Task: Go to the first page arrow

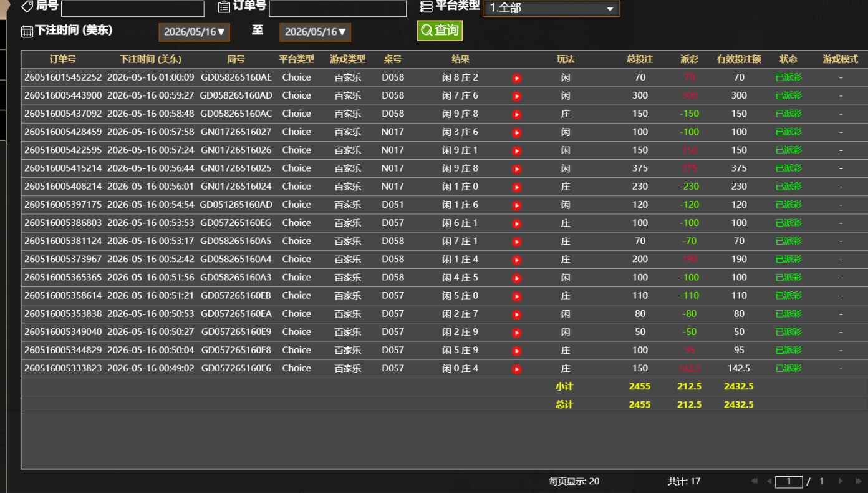Action: point(755,481)
